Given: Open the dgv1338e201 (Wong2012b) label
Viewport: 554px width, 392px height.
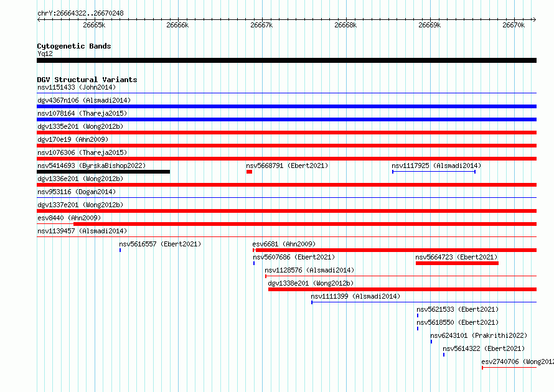Looking at the screenshot, I should pos(311,283).
